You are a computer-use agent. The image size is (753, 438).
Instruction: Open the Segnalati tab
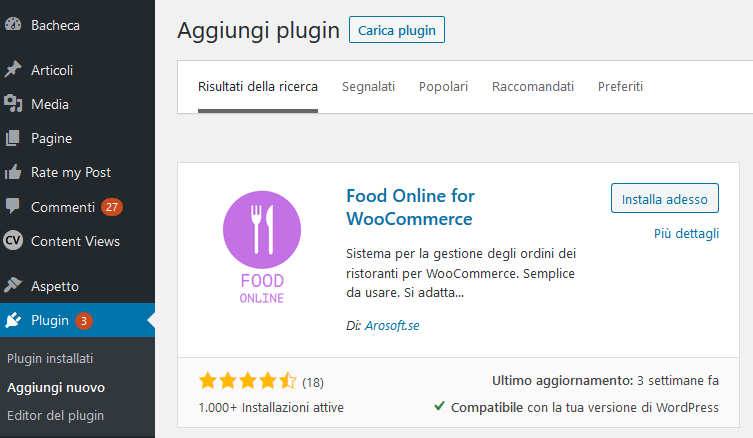pyautogui.click(x=368, y=87)
